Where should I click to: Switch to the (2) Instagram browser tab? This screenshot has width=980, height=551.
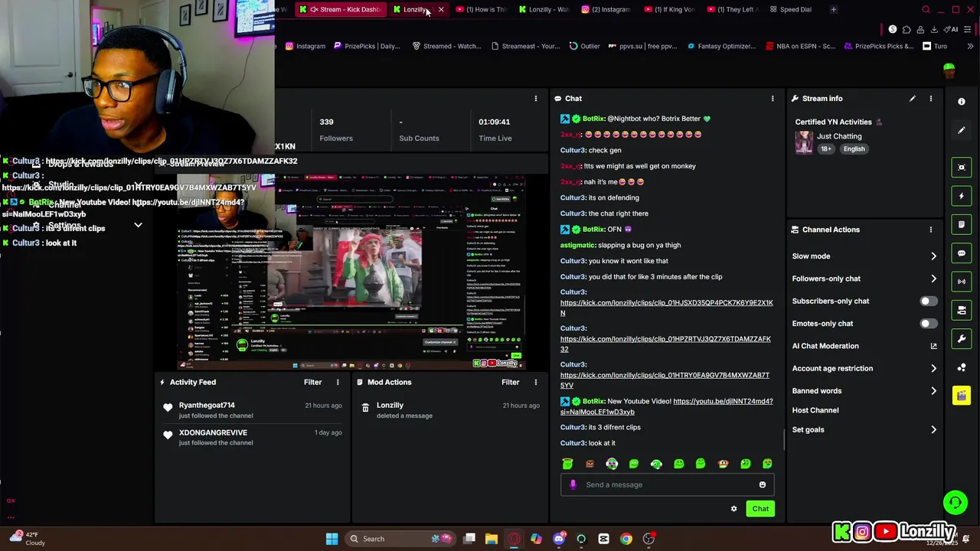pos(606,9)
